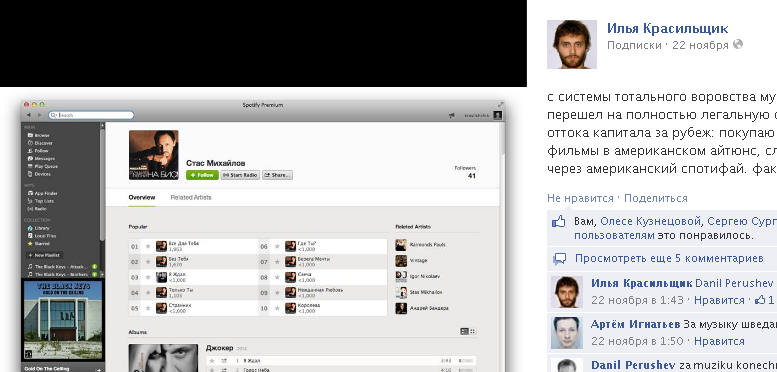Screen dimensions: 777x372
Task: Open Raimonds Pauls related artist
Action: click(x=421, y=245)
